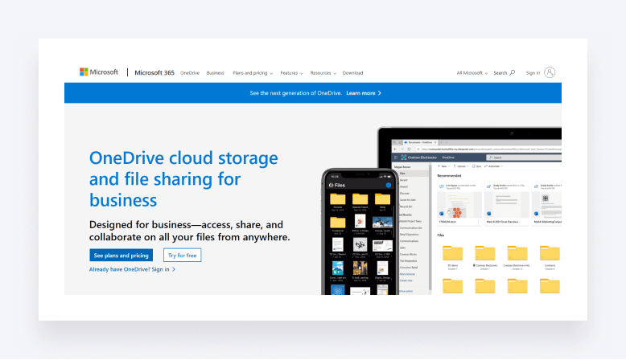Select the OneDrive nav item
This screenshot has width=626, height=364.
pyautogui.click(x=189, y=73)
